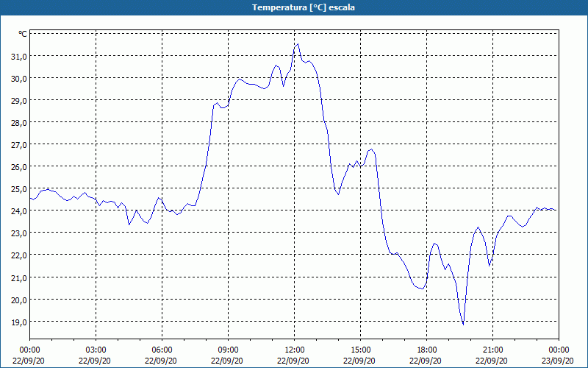Click the 09:00 time axis label

pyautogui.click(x=228, y=350)
